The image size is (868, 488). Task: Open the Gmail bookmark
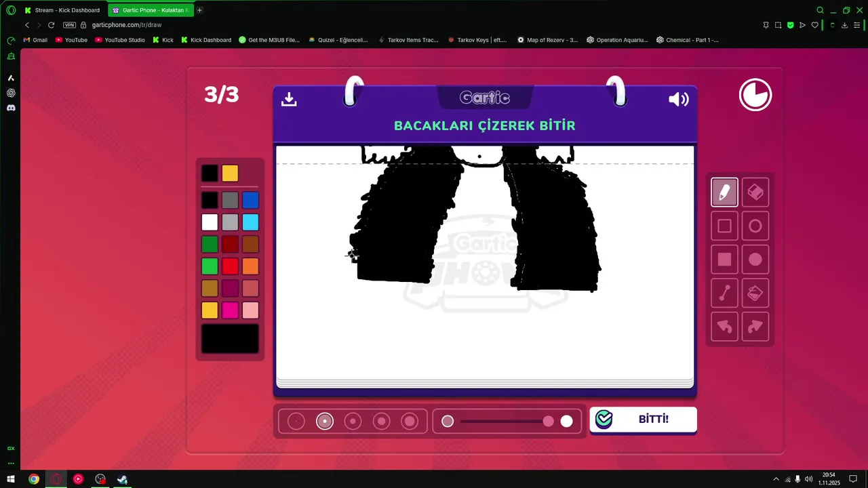tap(35, 40)
